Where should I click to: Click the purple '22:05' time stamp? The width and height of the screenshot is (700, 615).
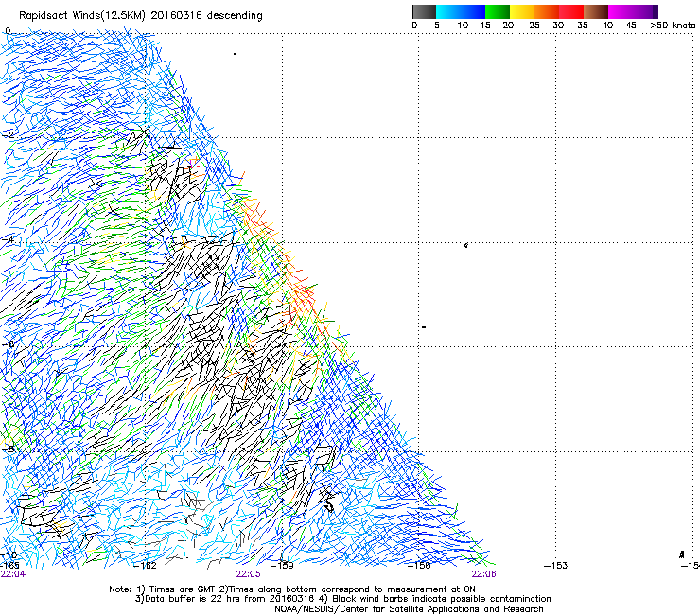tap(248, 574)
